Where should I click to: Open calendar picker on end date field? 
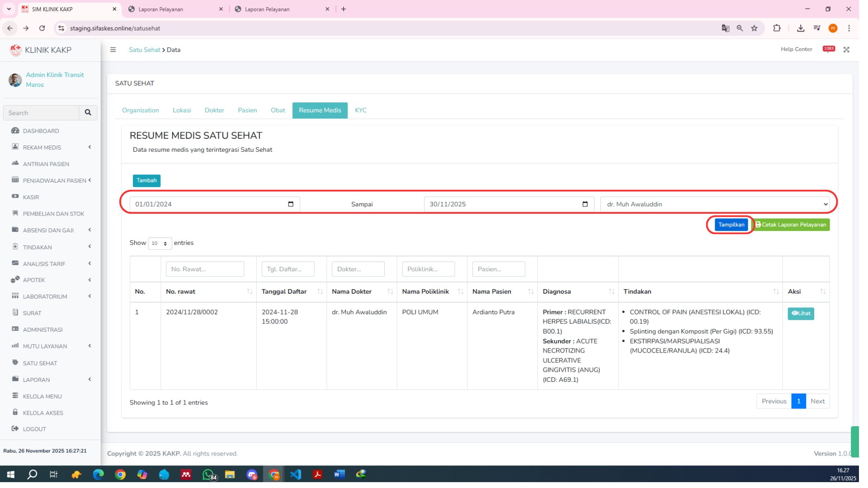coord(585,204)
